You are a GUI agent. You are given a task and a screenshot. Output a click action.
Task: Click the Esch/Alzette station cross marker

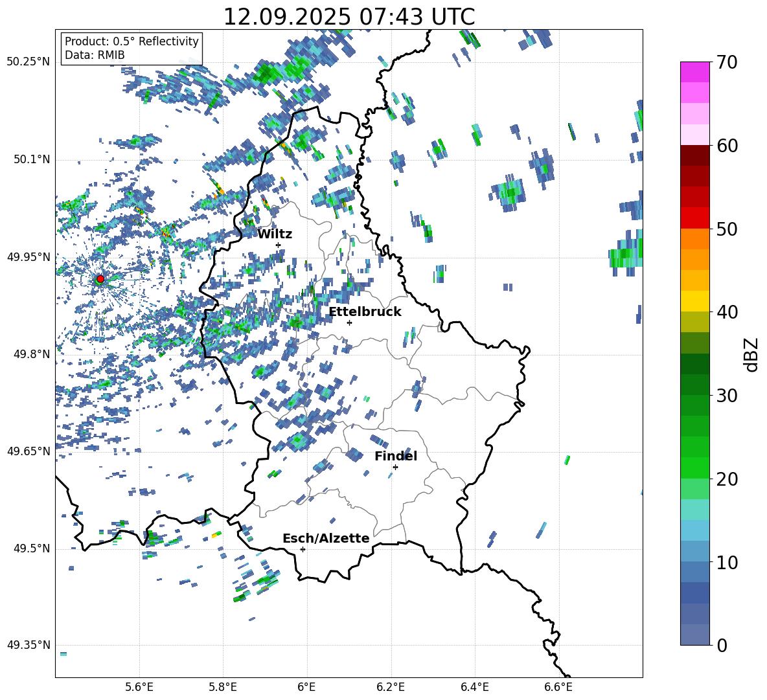pos(303,549)
